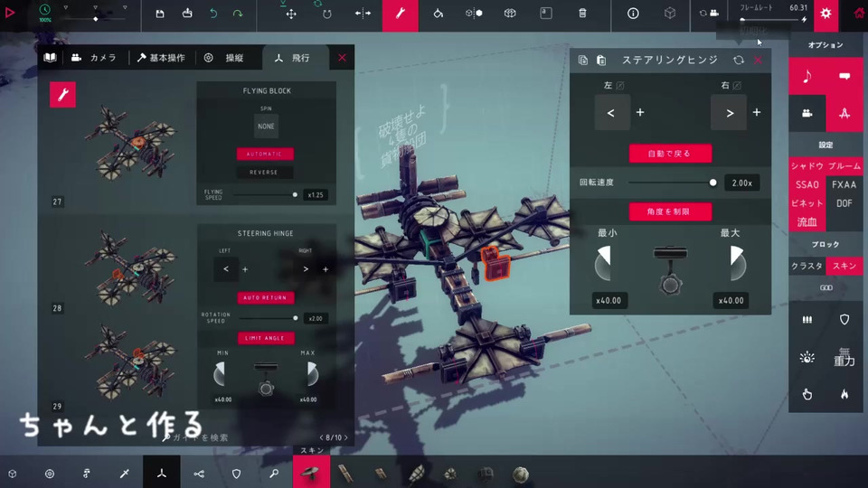Copy the steering hinge settings

[583, 60]
